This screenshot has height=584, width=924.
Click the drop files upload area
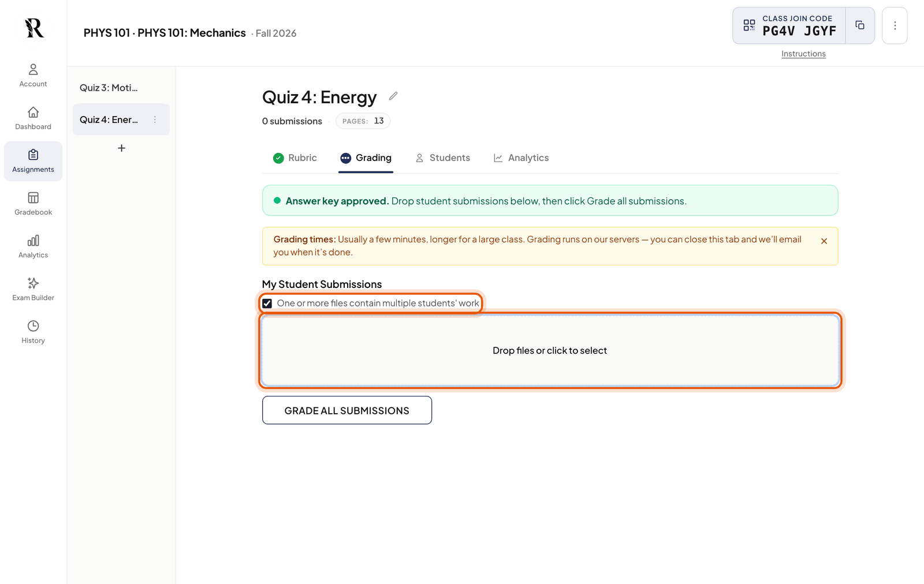point(550,350)
